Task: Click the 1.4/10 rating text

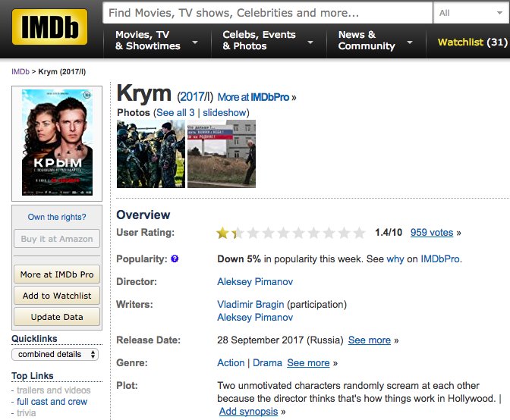Action: [389, 233]
